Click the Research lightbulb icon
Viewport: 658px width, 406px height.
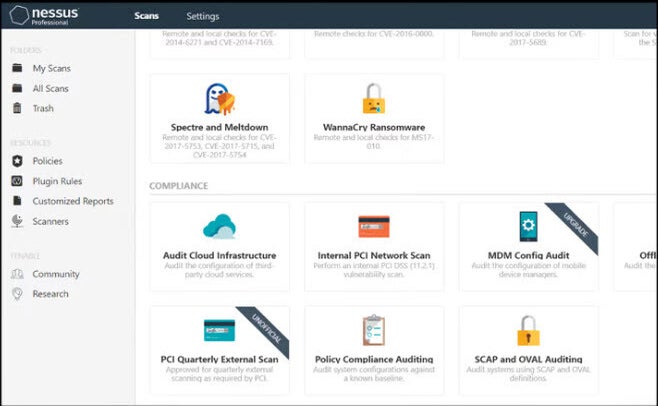[17, 294]
